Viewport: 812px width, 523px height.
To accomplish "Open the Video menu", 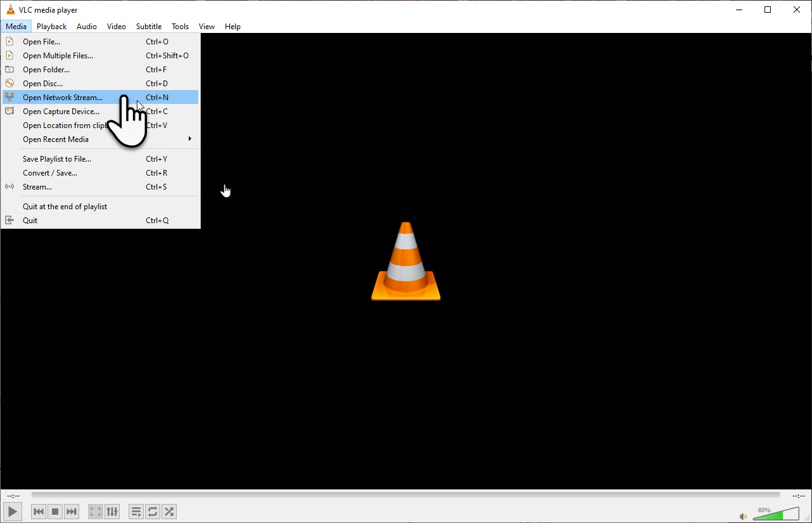I will pyautogui.click(x=117, y=27).
